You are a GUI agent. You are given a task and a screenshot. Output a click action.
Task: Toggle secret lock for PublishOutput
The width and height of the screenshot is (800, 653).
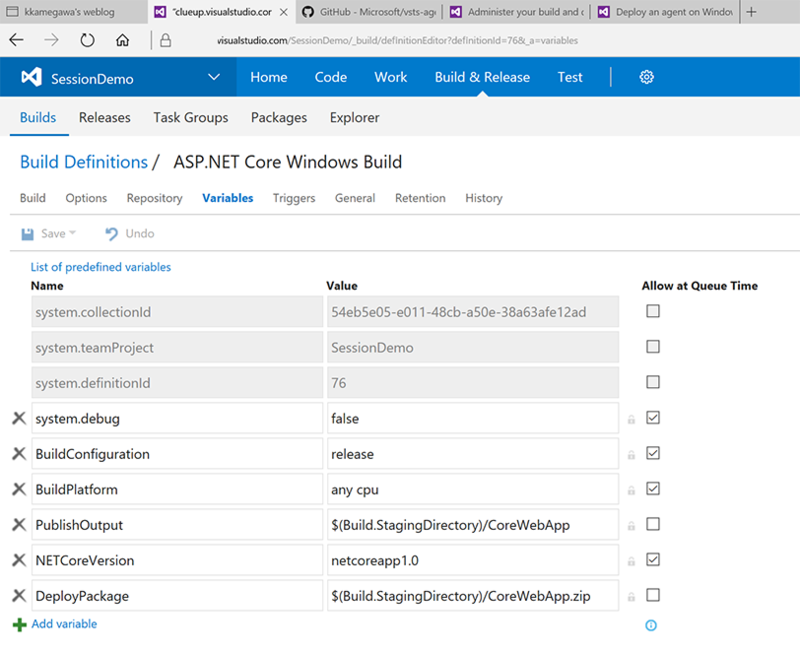[631, 525]
